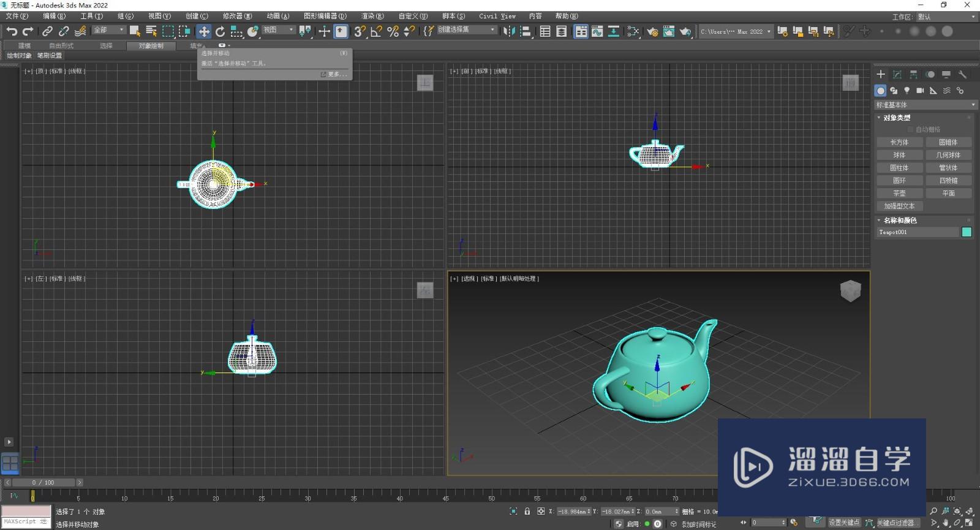980x530 pixels.
Task: Toggle the Angle Snap icon
Action: (376, 31)
